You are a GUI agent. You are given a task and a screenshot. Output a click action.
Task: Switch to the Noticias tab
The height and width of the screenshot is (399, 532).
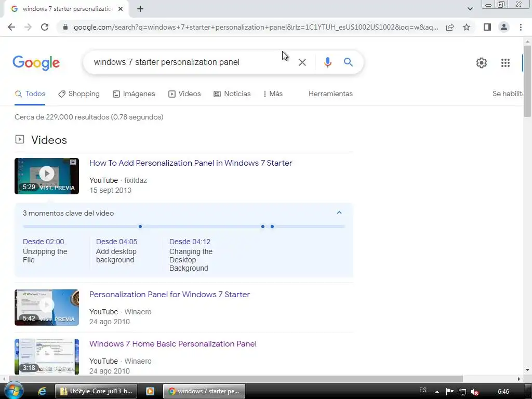pyautogui.click(x=232, y=94)
